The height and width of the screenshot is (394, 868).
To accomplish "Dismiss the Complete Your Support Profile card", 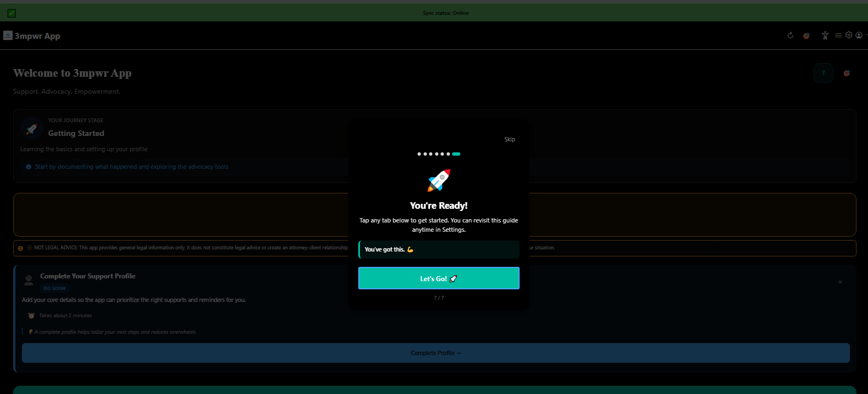I will [840, 282].
